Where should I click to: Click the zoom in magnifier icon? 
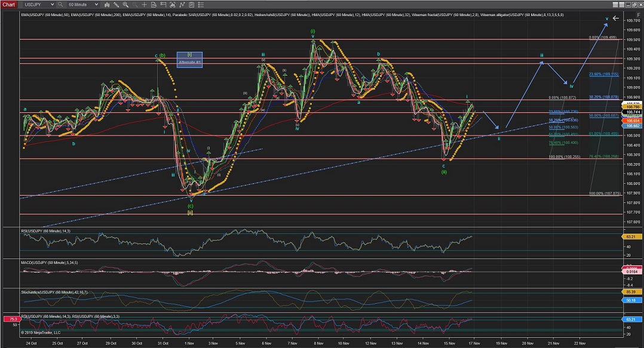pyautogui.click(x=125, y=4)
